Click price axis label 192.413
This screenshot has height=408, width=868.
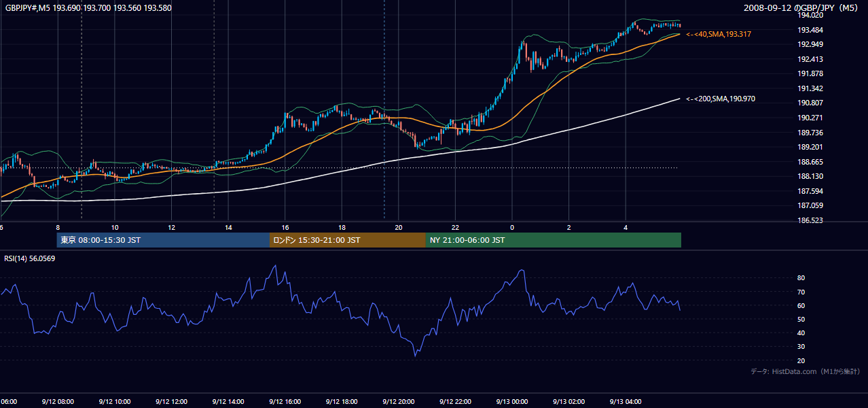click(x=810, y=59)
